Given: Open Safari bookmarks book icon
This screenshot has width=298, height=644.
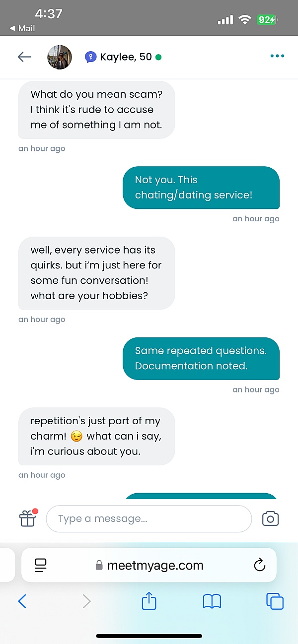Looking at the screenshot, I should [212, 601].
